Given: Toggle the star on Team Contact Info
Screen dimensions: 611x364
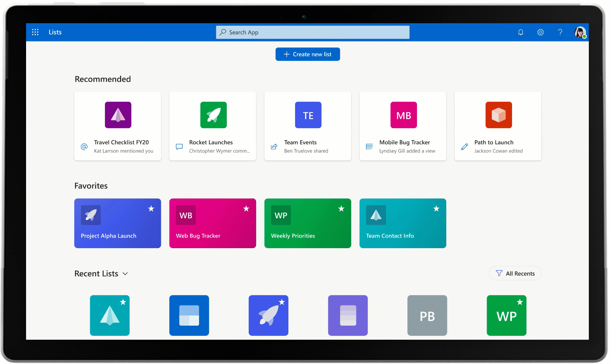Looking at the screenshot, I should coord(436,209).
